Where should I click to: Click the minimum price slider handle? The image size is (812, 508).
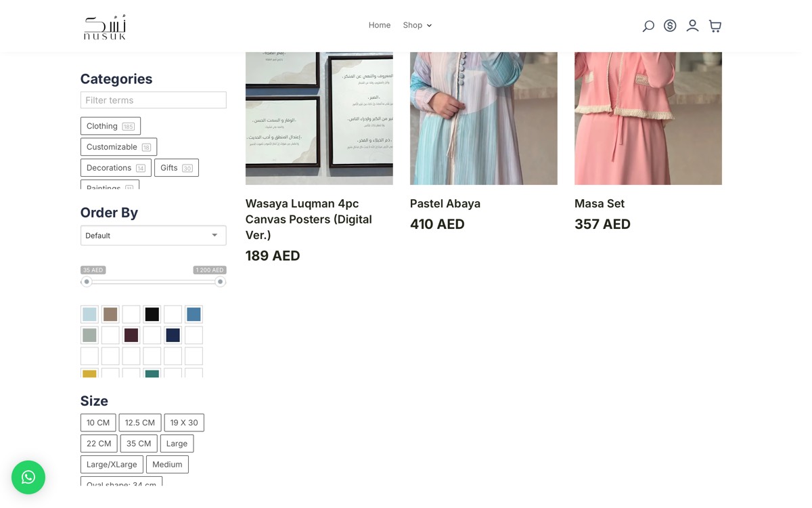pos(87,282)
